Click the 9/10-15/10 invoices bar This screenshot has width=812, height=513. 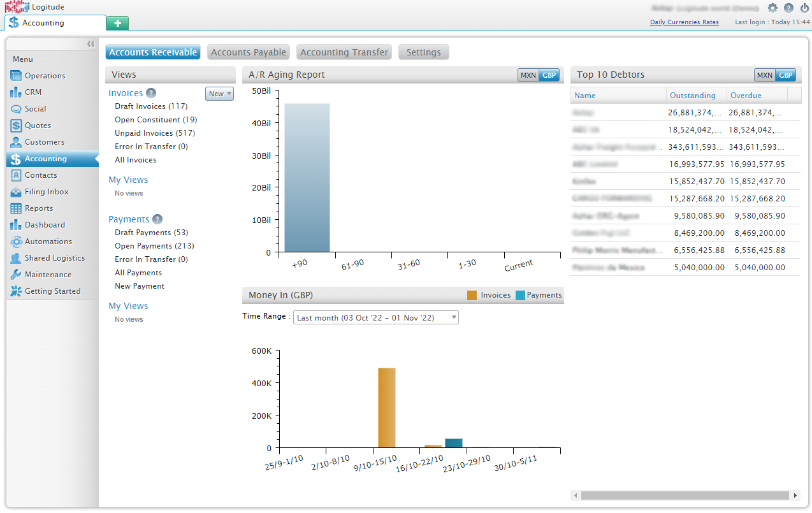[387, 408]
